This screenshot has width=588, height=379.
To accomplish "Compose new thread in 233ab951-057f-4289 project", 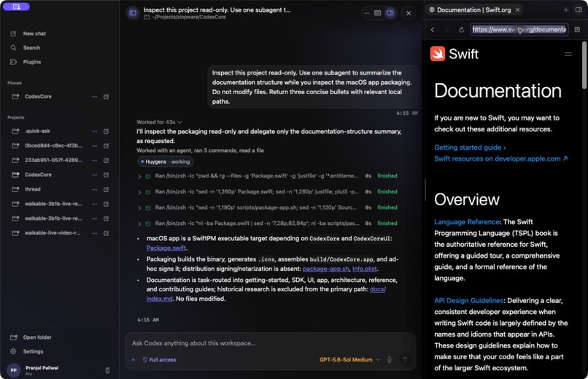I will [106, 161].
